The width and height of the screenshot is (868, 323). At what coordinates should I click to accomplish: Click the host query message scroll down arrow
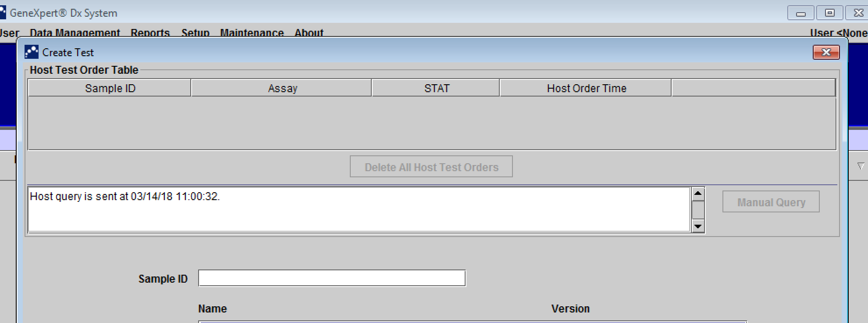pos(698,226)
